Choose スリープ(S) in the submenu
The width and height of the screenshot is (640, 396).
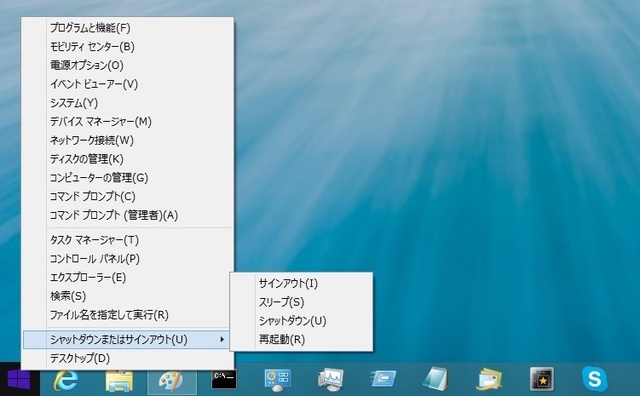click(x=302, y=302)
